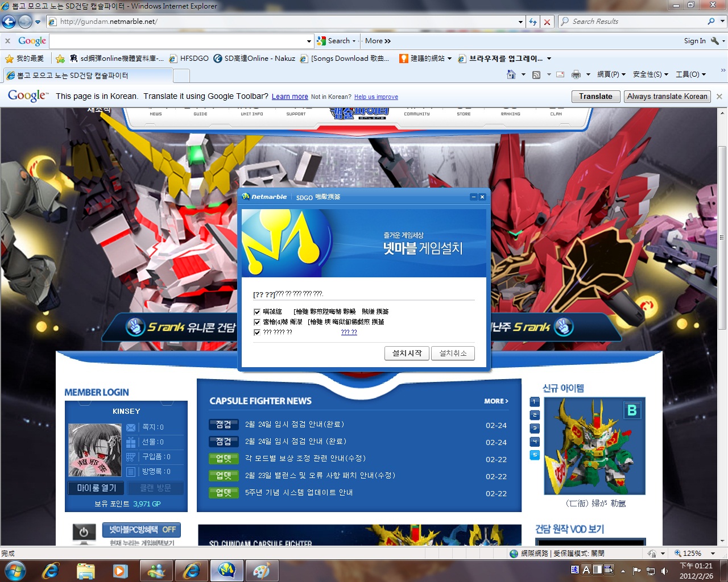Screen dimensions: 728x582
Task: Click the Google Toolbar search input
Action: pos(177,41)
